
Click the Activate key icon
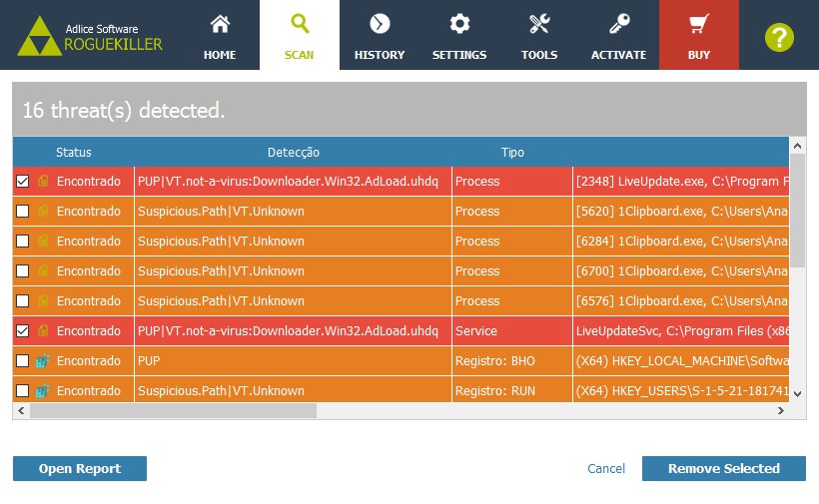(619, 24)
